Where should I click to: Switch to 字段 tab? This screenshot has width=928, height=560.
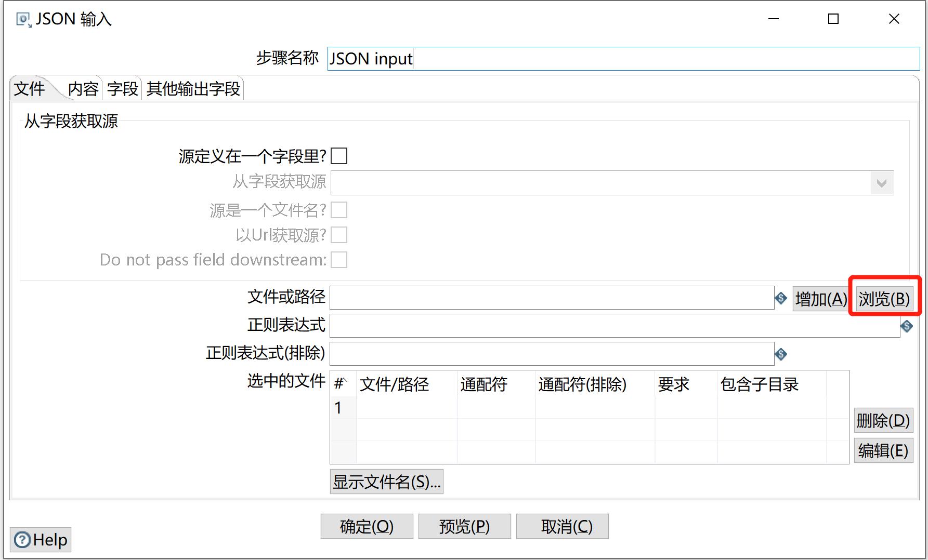coord(123,89)
